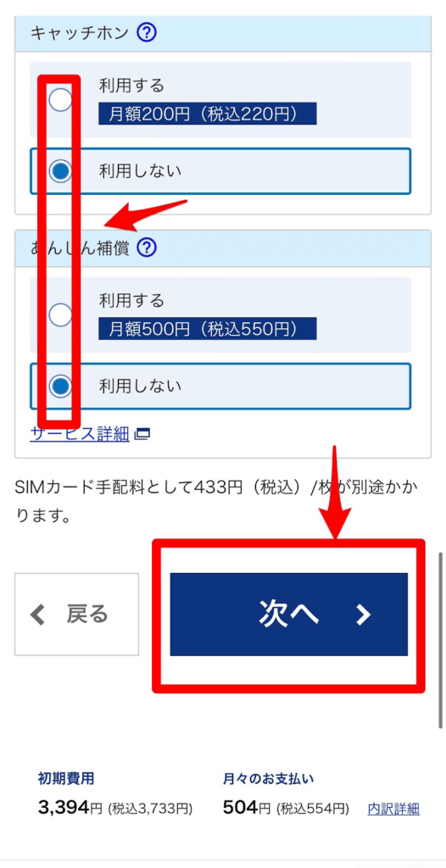This screenshot has height=868, width=446.
Task: Open the サービス詳細 link
Action: [80, 435]
